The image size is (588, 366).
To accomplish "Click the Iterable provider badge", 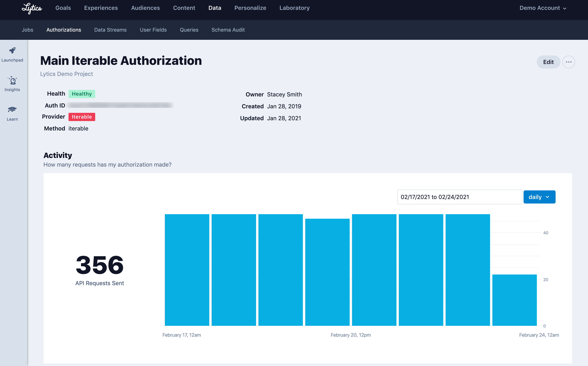I will tap(82, 117).
